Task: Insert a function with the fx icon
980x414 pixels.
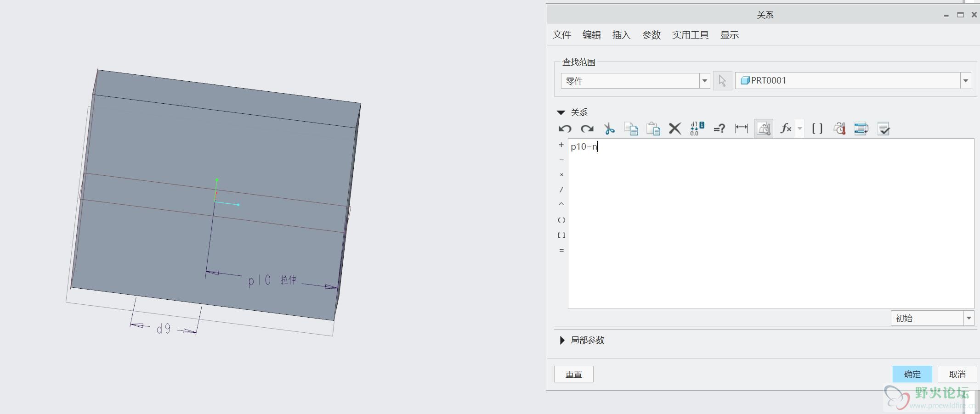Action: [786, 129]
